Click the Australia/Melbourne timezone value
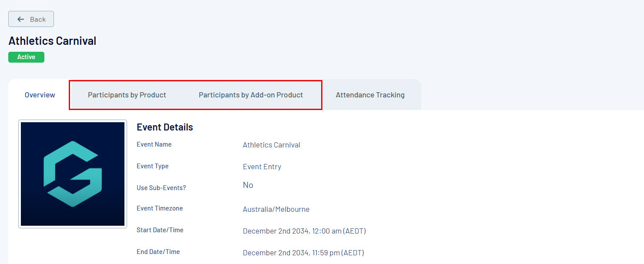Image resolution: width=644 pixels, height=264 pixels. pyautogui.click(x=276, y=209)
